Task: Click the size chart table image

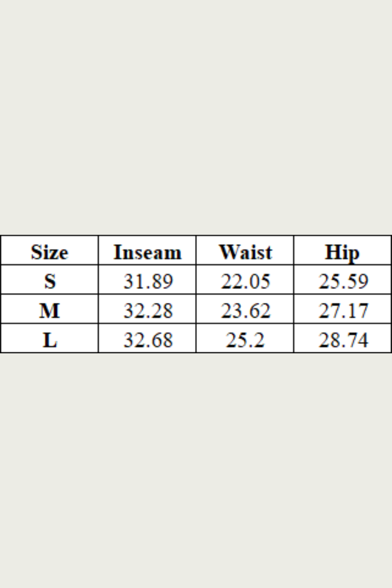Action: tap(196, 295)
